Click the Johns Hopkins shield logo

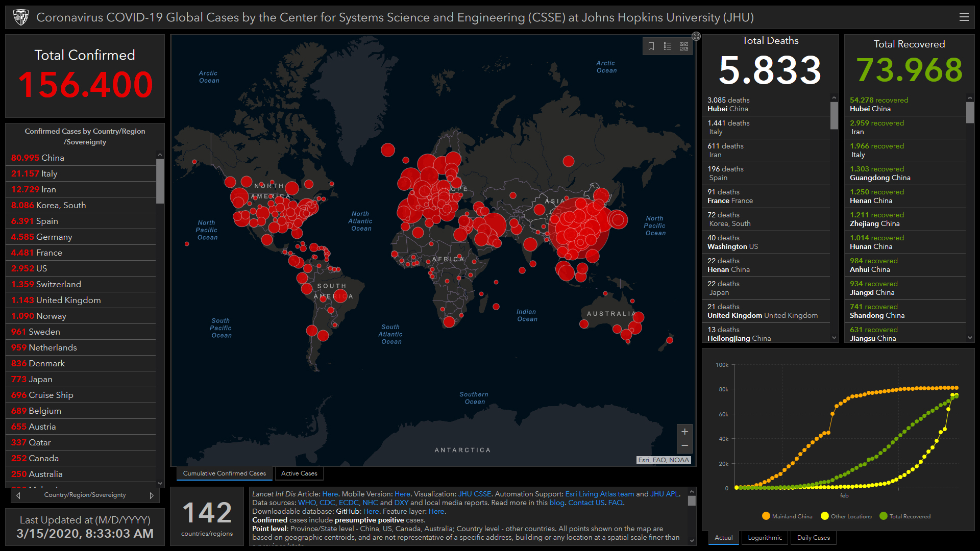point(21,17)
